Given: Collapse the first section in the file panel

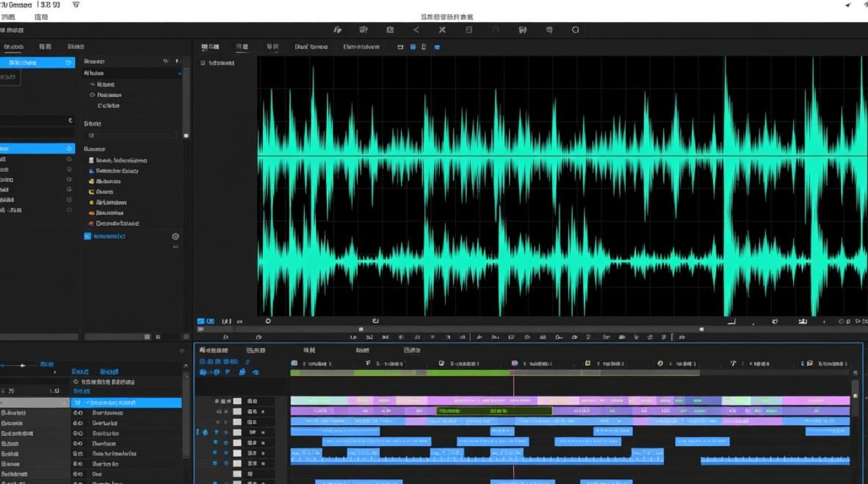Looking at the screenshot, I should (x=178, y=74).
